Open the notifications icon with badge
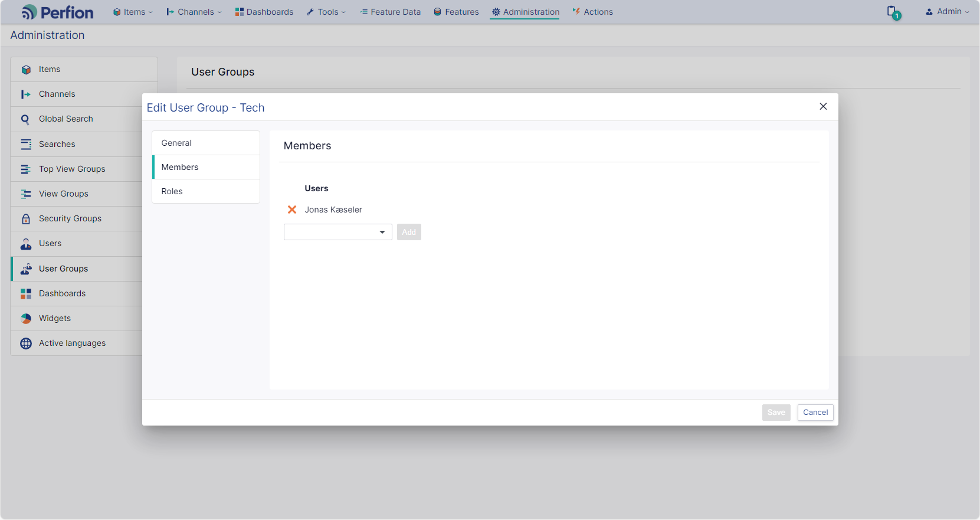Image resolution: width=980 pixels, height=520 pixels. [x=893, y=12]
